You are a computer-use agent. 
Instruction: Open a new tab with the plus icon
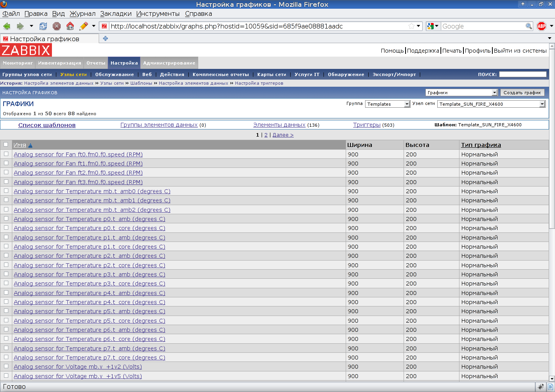coord(105,38)
